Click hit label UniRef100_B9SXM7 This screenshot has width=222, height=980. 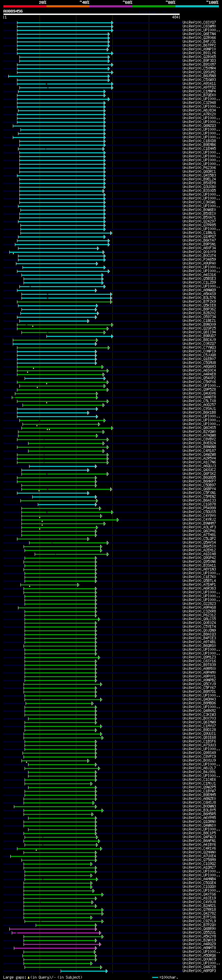(x=199, y=64)
